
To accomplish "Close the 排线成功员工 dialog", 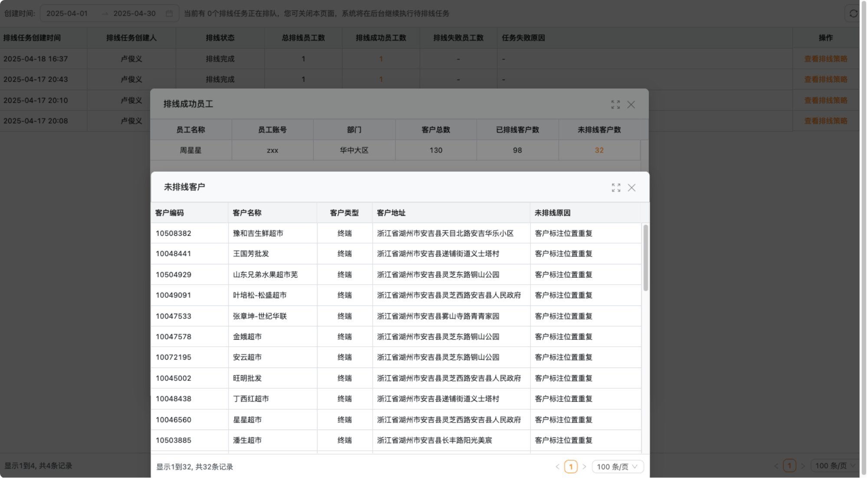I will coord(631,104).
